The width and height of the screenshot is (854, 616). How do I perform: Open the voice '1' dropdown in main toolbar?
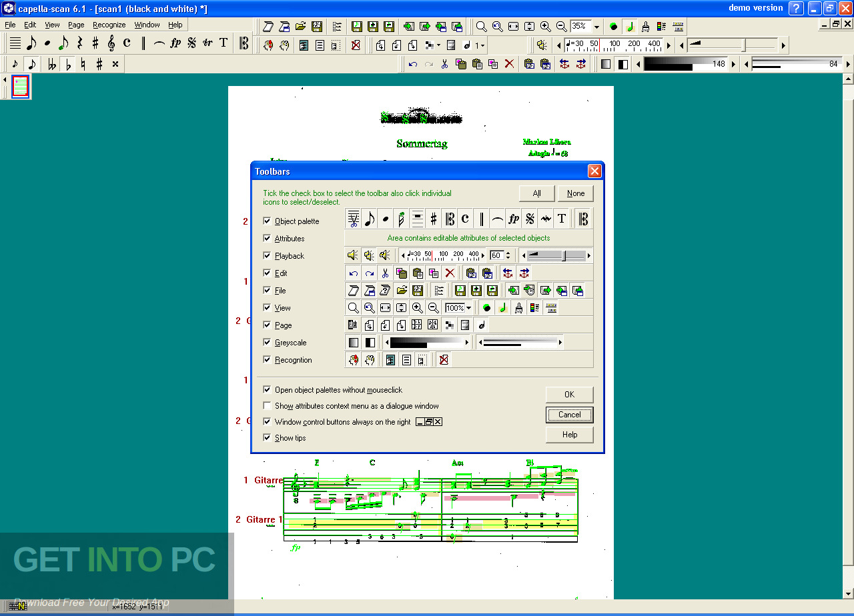482,45
